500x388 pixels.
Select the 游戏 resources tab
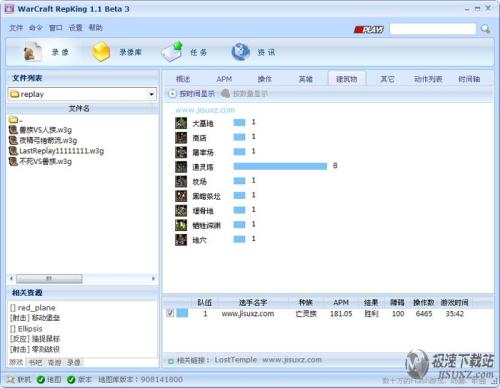pos(16,362)
